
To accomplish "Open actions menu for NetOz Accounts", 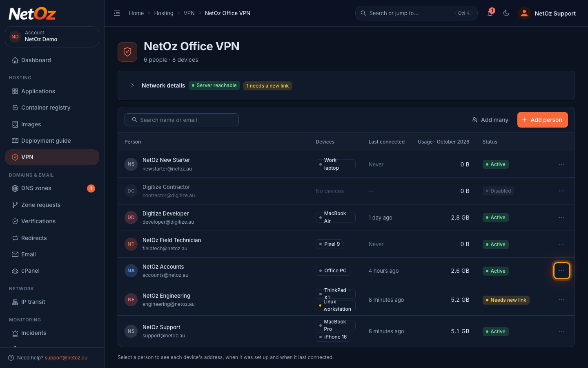I will (x=562, y=271).
